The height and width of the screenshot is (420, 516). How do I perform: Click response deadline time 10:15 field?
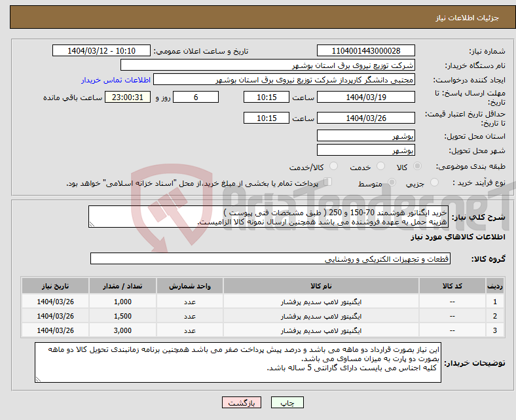(267, 97)
